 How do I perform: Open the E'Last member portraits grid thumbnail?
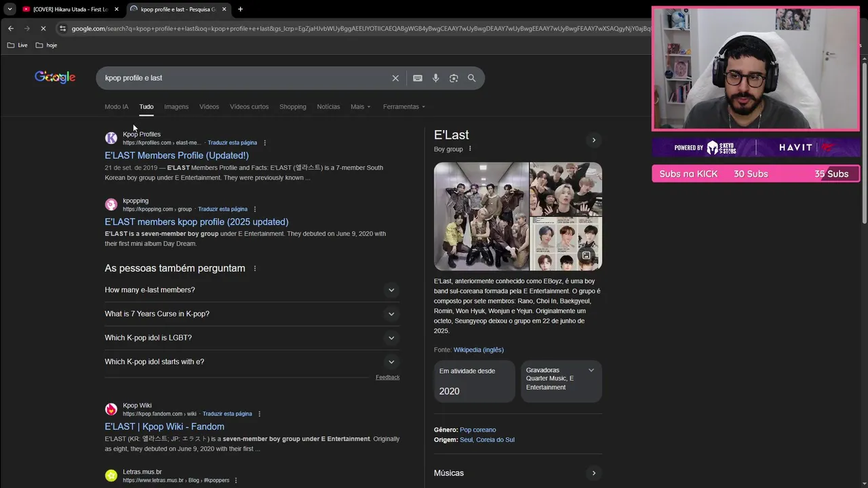tap(566, 244)
